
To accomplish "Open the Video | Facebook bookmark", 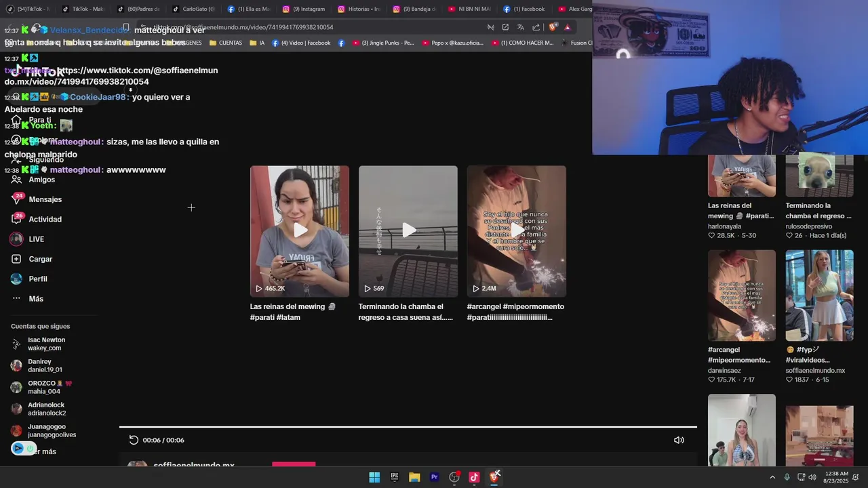I will (301, 43).
